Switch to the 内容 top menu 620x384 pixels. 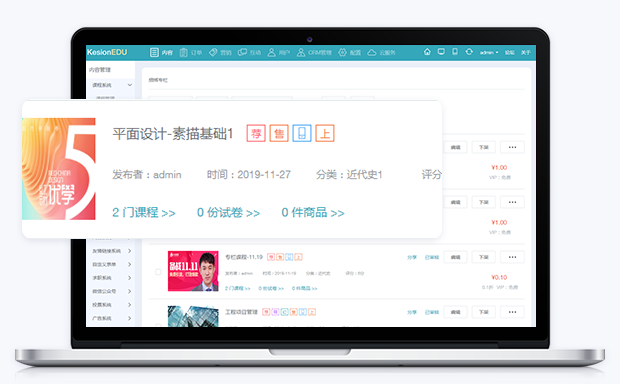coord(161,52)
